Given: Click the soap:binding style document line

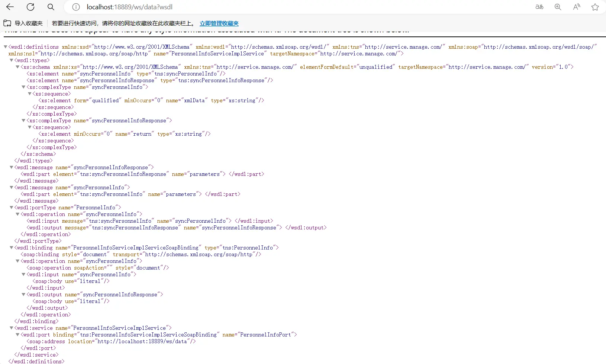Looking at the screenshot, I should click(141, 254).
